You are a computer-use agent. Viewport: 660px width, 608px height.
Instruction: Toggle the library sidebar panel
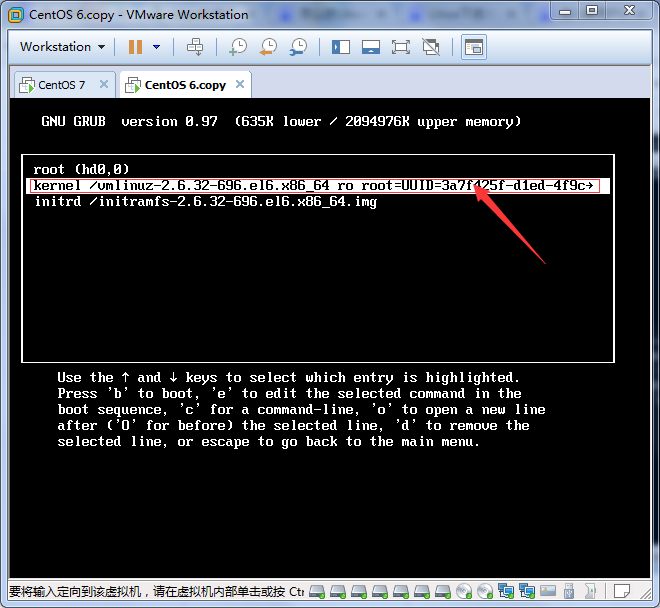[341, 47]
